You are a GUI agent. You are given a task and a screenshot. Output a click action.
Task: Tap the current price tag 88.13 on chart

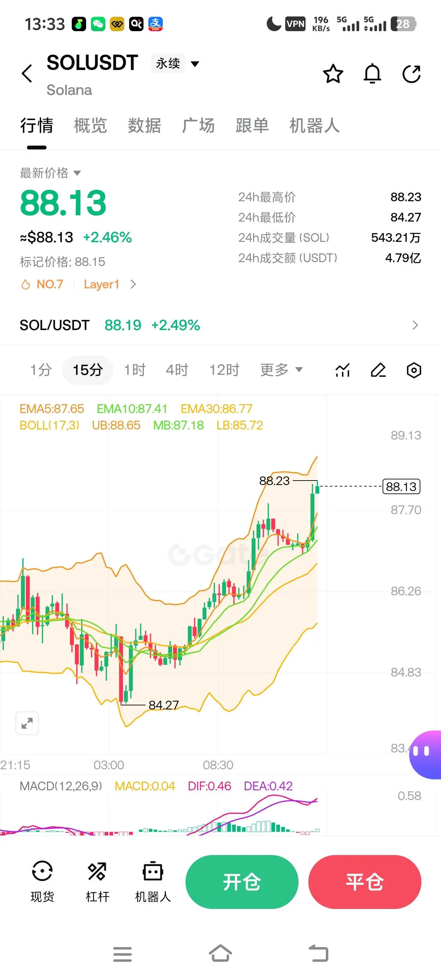coord(401,486)
